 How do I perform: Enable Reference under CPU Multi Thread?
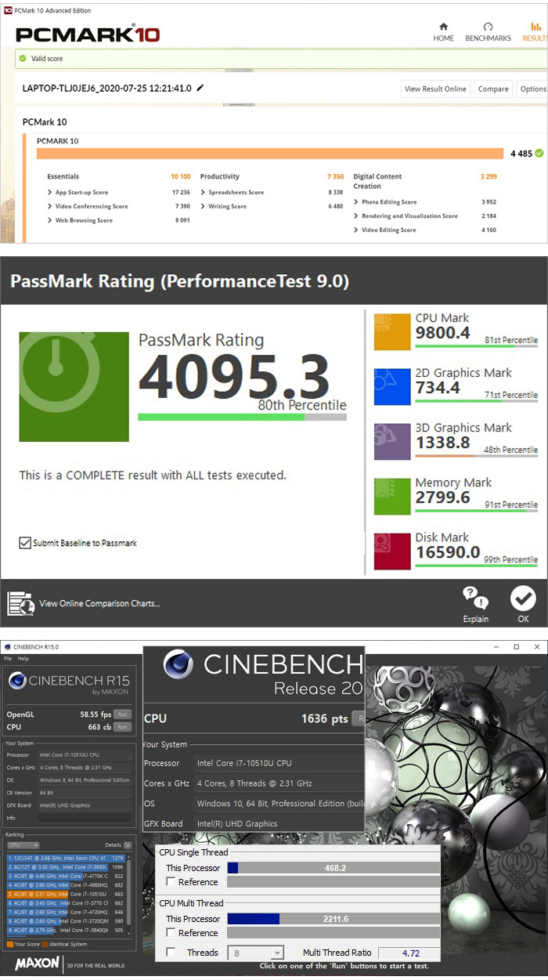pyautogui.click(x=171, y=933)
